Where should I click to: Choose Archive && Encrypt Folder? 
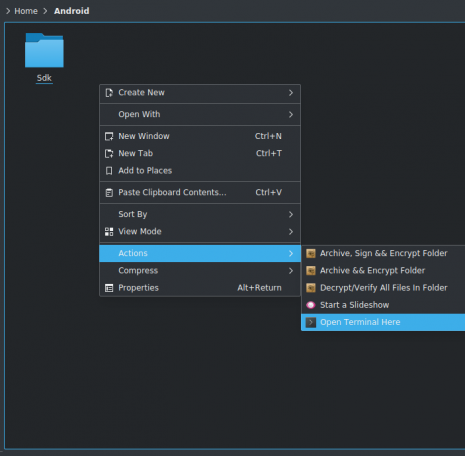(383, 271)
